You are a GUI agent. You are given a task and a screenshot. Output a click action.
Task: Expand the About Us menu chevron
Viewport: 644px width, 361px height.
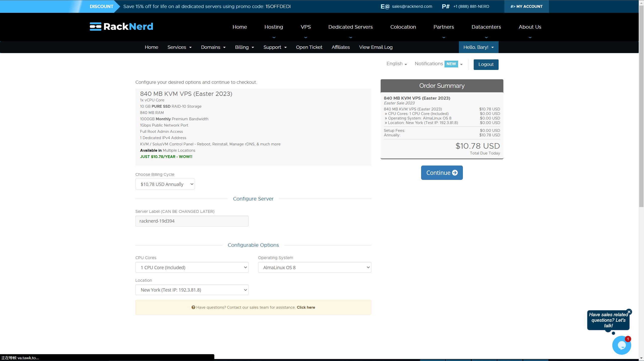pos(530,37)
